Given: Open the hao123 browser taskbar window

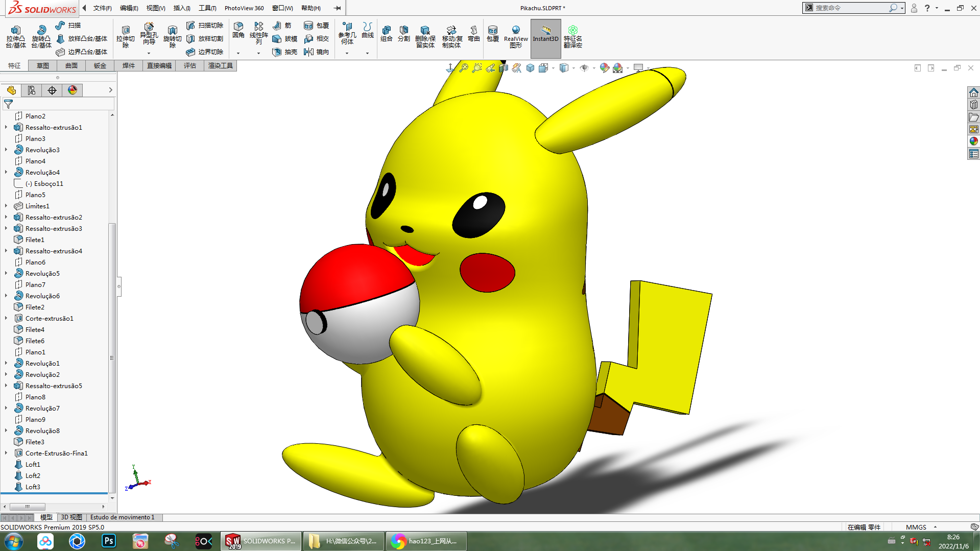Looking at the screenshot, I should 426,541.
